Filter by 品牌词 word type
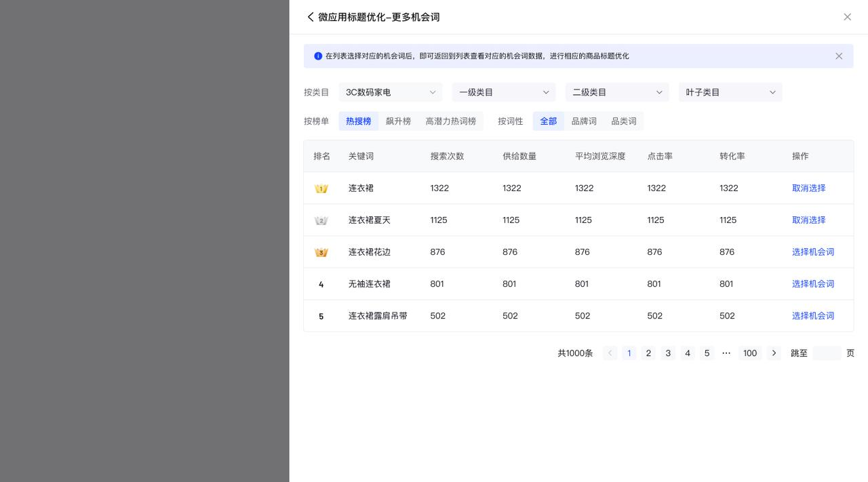The height and width of the screenshot is (482, 868). (x=584, y=121)
